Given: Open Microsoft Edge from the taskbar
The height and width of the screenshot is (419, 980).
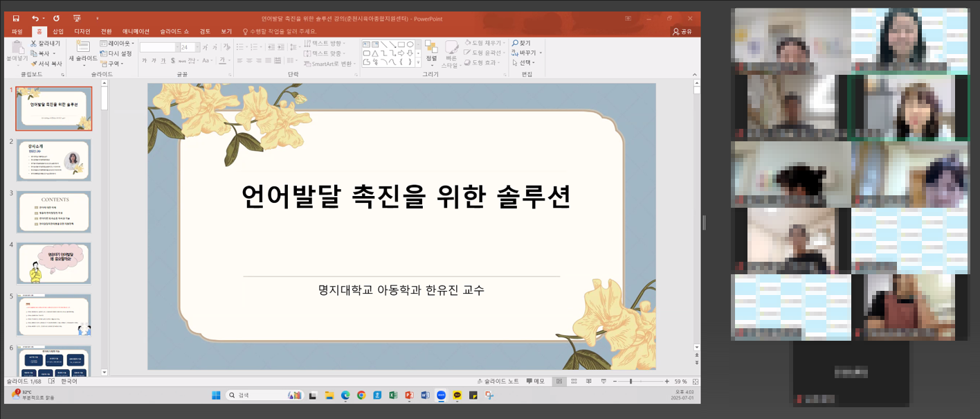Looking at the screenshot, I should pos(345,395).
